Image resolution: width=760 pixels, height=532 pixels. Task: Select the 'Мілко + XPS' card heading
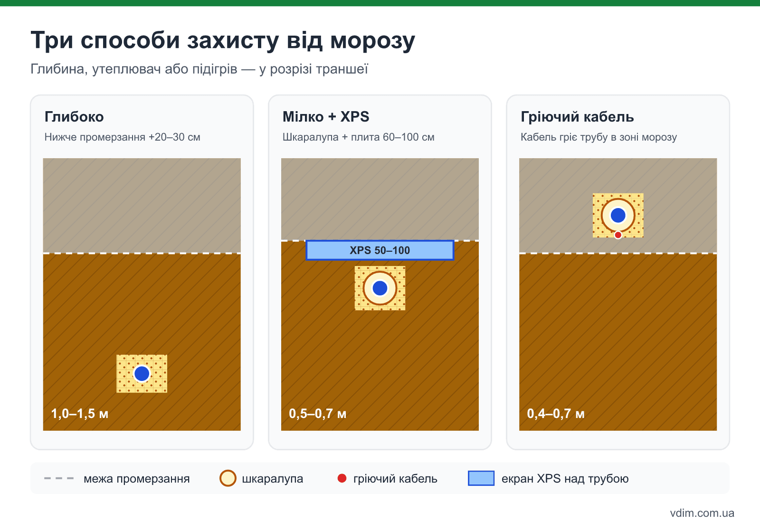pos(326,117)
